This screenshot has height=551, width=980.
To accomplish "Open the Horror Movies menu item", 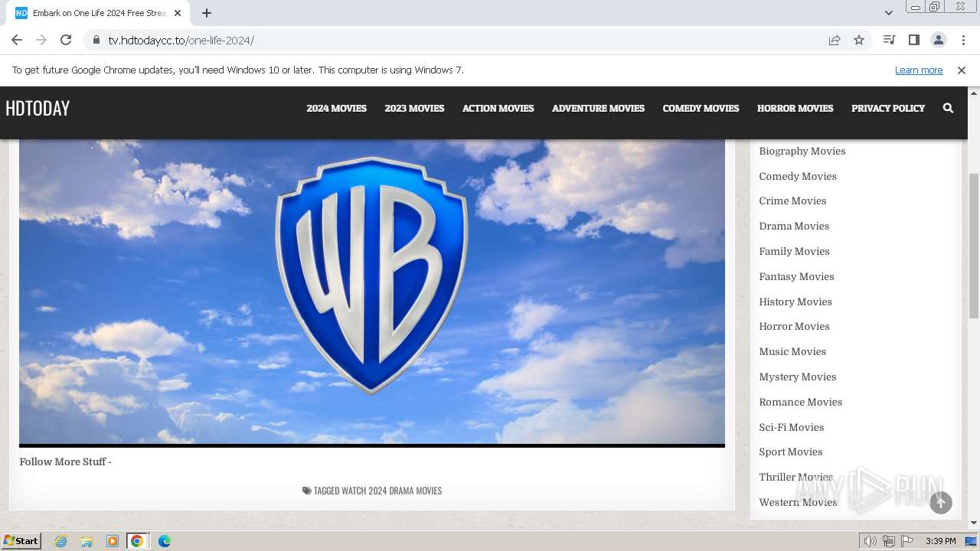I will pos(795,108).
